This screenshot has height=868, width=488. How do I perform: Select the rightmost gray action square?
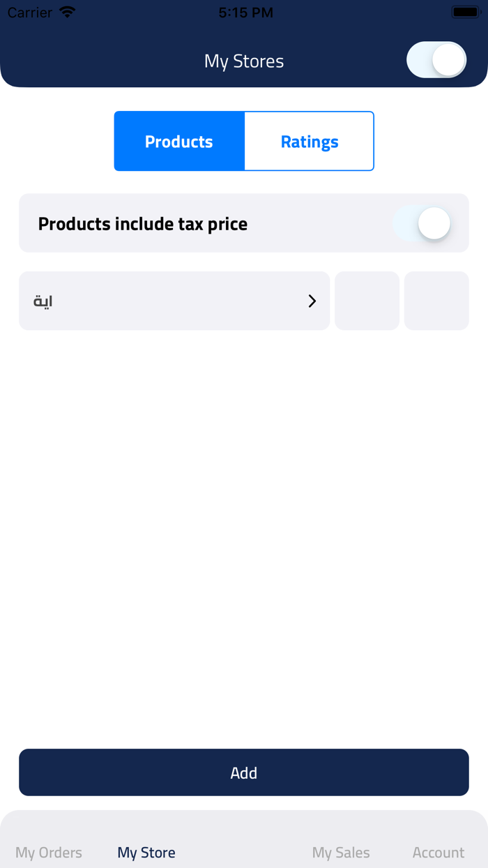coord(436,301)
